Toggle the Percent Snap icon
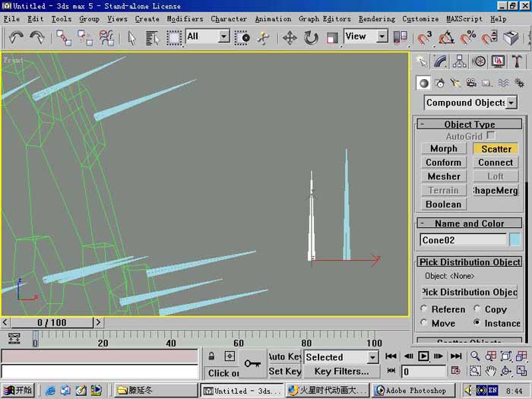Viewport: 532px width, 399px height. pos(467,38)
